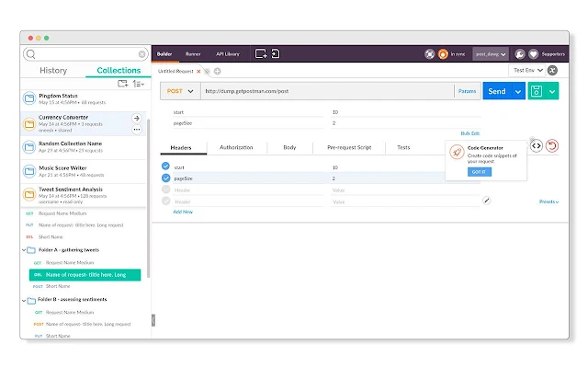This screenshot has width=588, height=368.
Task: Select the Authorization tab
Action: tap(236, 147)
